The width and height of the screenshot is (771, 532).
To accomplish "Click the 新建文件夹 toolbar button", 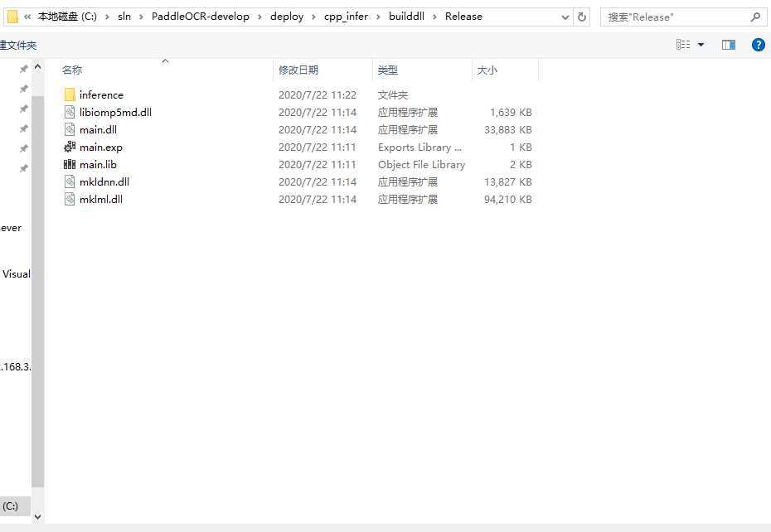I will (17, 46).
